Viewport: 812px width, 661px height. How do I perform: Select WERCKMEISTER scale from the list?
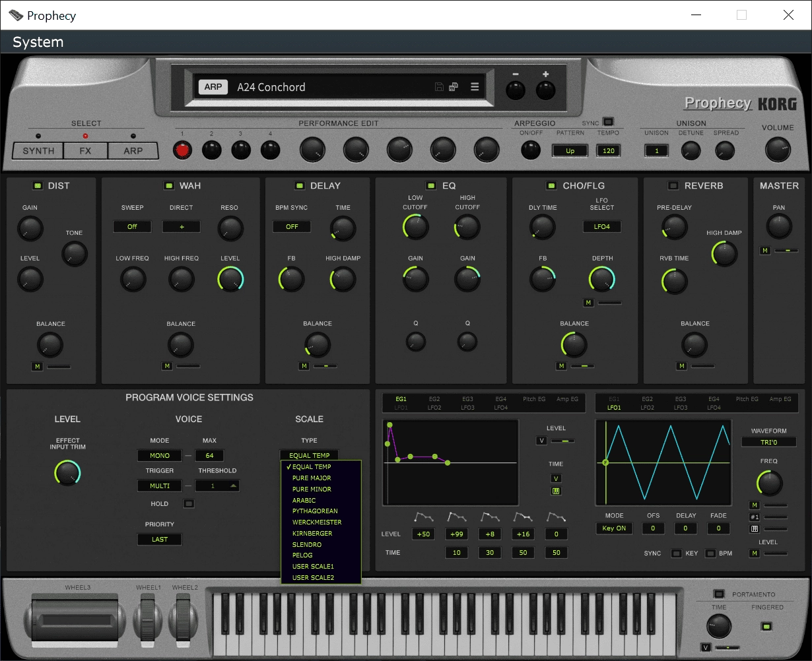[321, 522]
